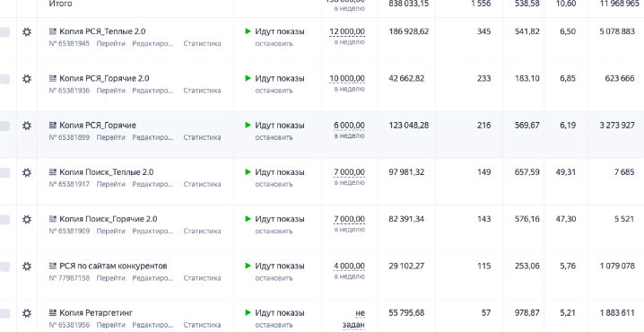Click campaign type icon beside Копия Ретаргетинг
This screenshot has height=332, width=644.
tap(53, 312)
